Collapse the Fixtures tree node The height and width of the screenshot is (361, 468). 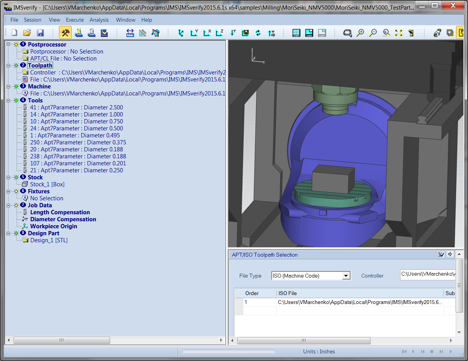(x=9, y=191)
